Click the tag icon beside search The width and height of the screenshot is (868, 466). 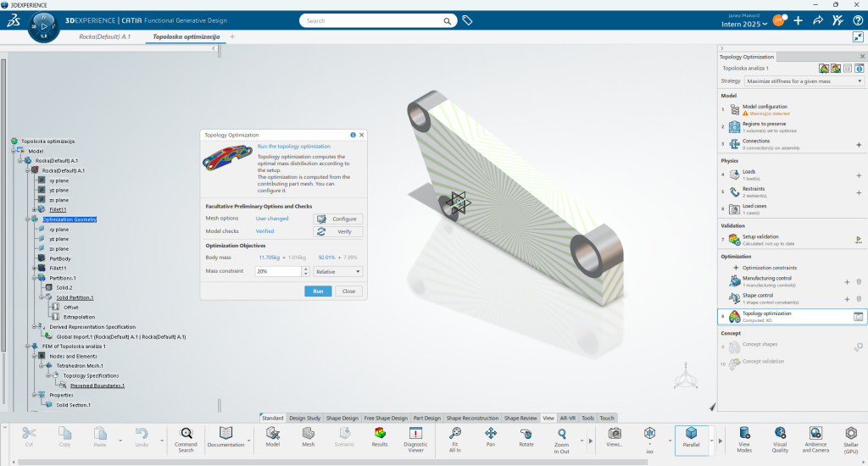click(468, 20)
